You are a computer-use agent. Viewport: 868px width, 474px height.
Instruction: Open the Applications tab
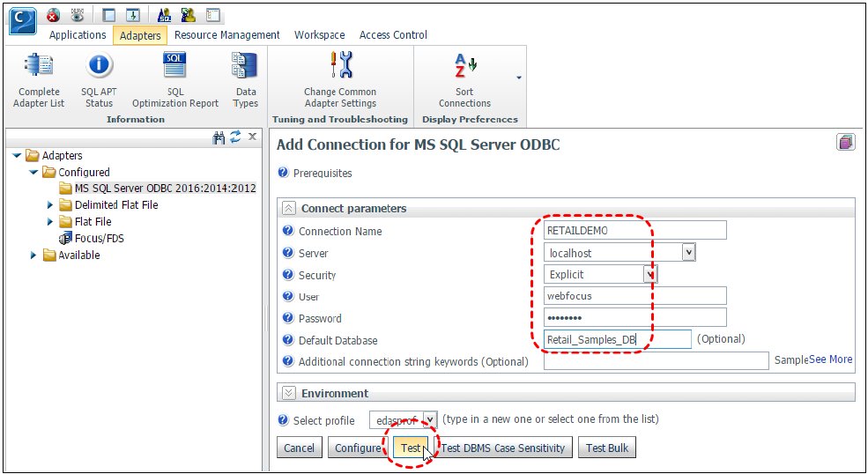pyautogui.click(x=78, y=35)
